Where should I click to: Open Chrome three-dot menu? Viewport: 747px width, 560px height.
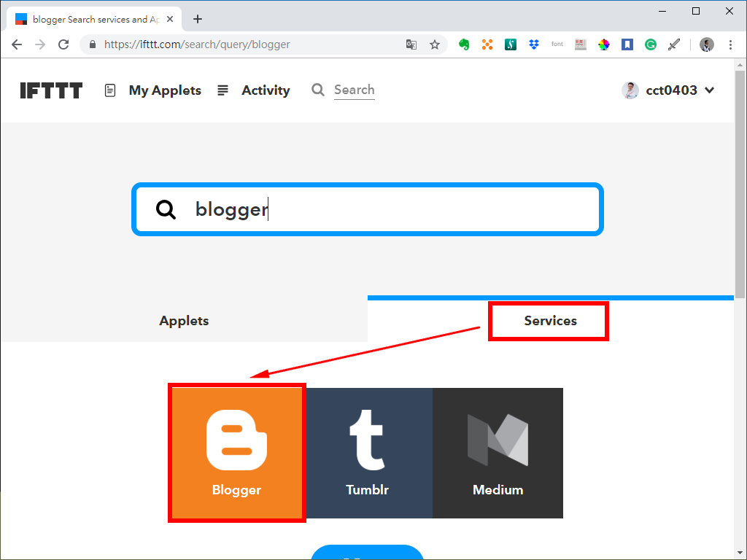tap(730, 44)
